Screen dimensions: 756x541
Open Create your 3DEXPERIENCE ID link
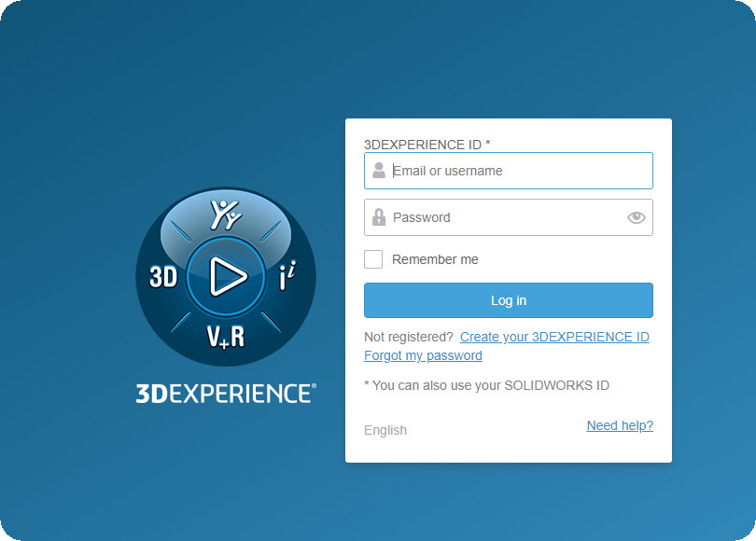pos(554,337)
